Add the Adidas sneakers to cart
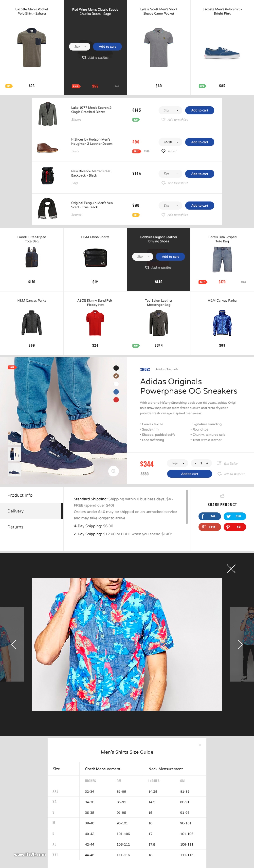Image resolution: width=254 pixels, height=868 pixels. [x=190, y=474]
